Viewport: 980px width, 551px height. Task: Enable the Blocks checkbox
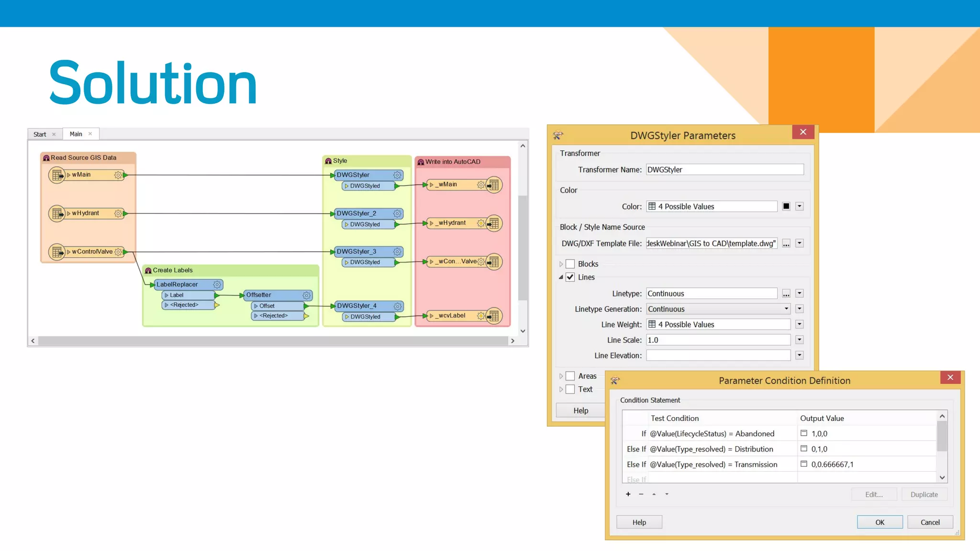[x=570, y=264]
